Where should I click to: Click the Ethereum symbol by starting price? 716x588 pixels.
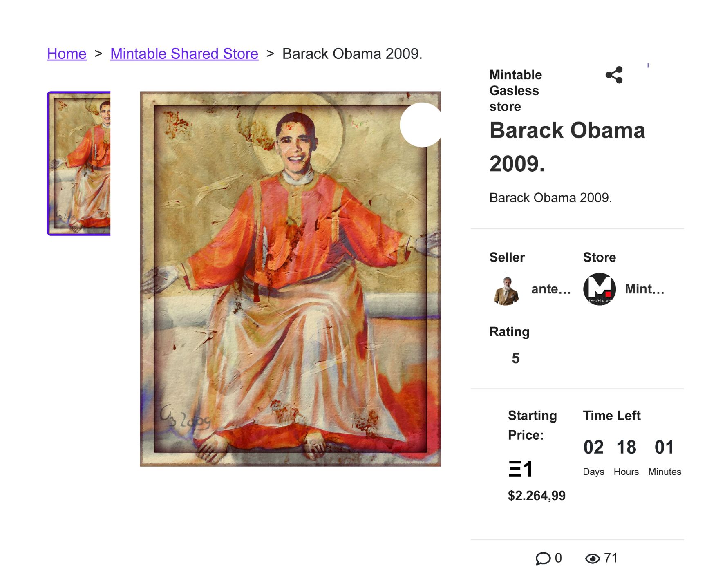[515, 469]
